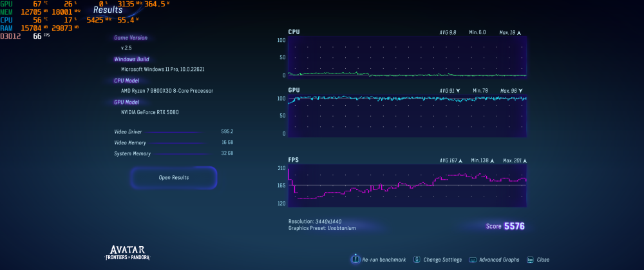
Task: Click the down arrow beside GPU AVG 91
Action: click(x=458, y=91)
